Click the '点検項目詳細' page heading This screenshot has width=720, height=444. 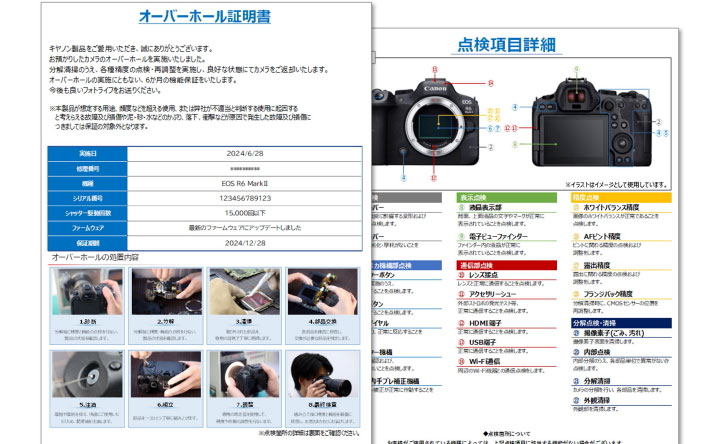(x=510, y=46)
